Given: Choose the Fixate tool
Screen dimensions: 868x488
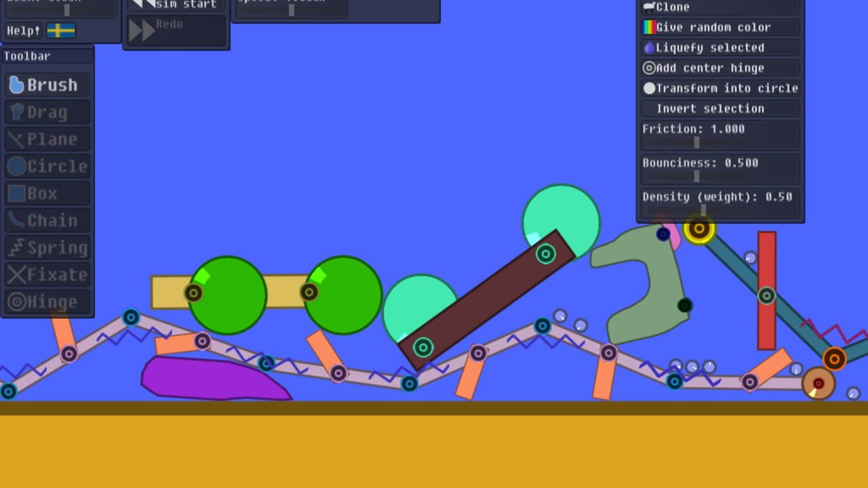Looking at the screenshot, I should click(x=47, y=274).
